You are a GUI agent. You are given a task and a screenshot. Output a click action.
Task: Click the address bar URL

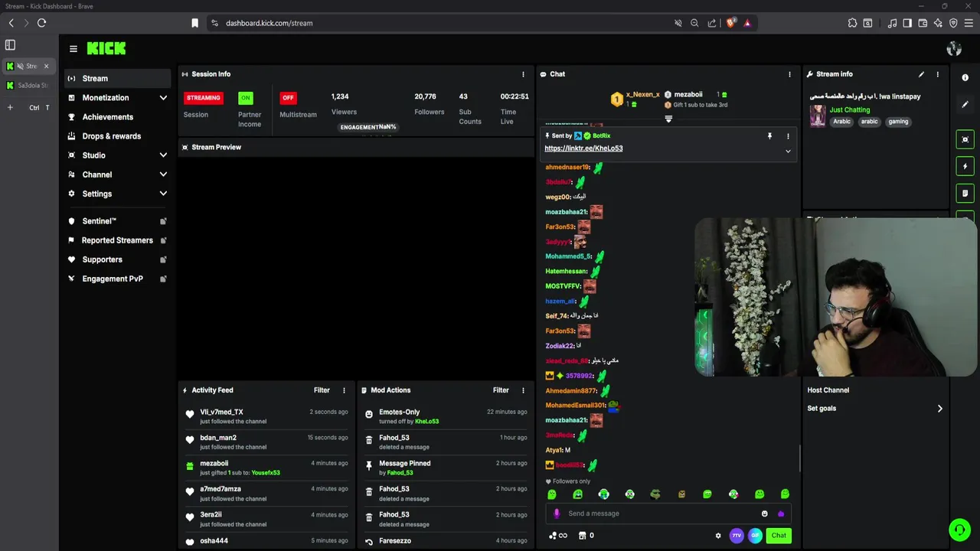[x=269, y=23]
